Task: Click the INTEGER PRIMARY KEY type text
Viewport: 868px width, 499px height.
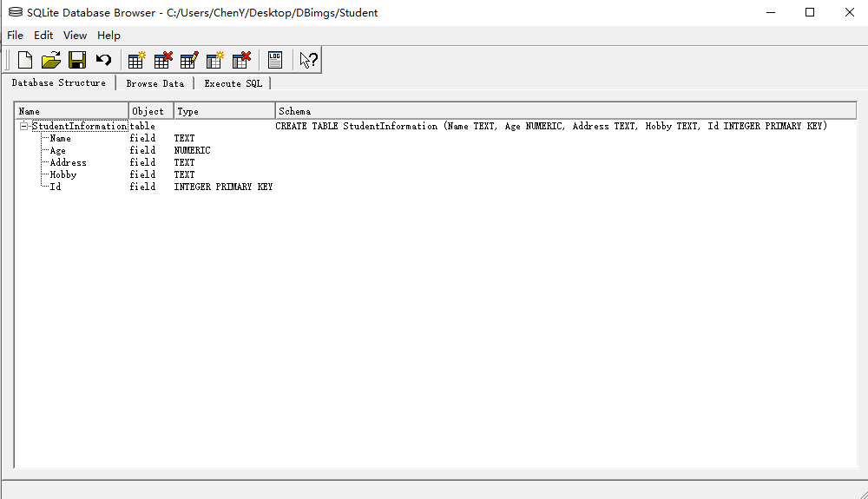Action: [x=223, y=187]
